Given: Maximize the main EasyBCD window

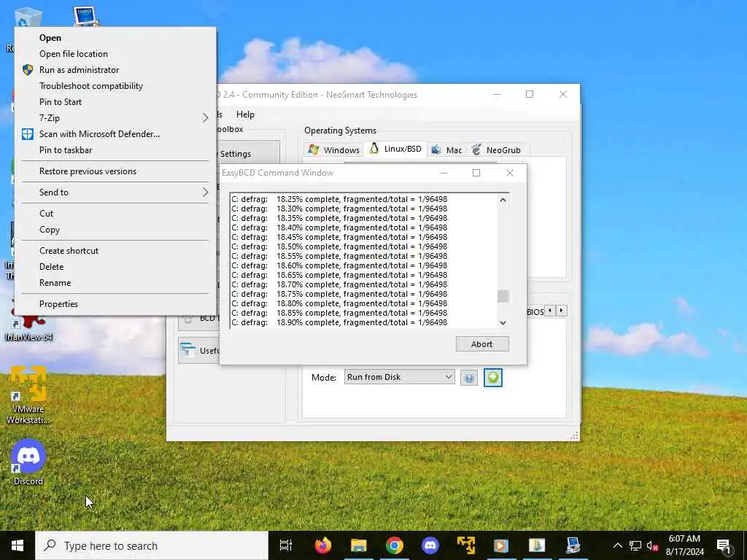Looking at the screenshot, I should click(530, 94).
